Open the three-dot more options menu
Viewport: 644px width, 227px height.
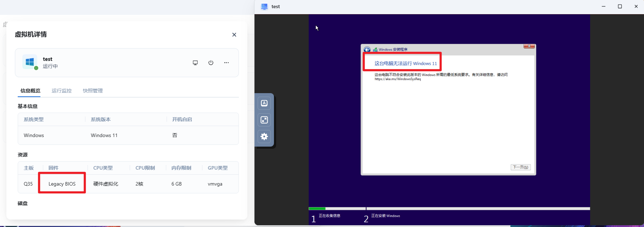pyautogui.click(x=226, y=63)
